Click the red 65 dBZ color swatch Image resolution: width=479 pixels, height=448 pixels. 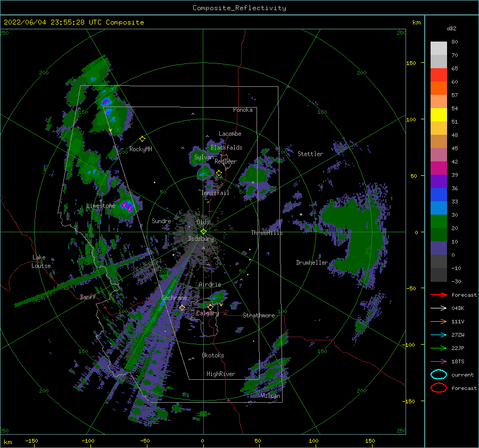click(439, 75)
